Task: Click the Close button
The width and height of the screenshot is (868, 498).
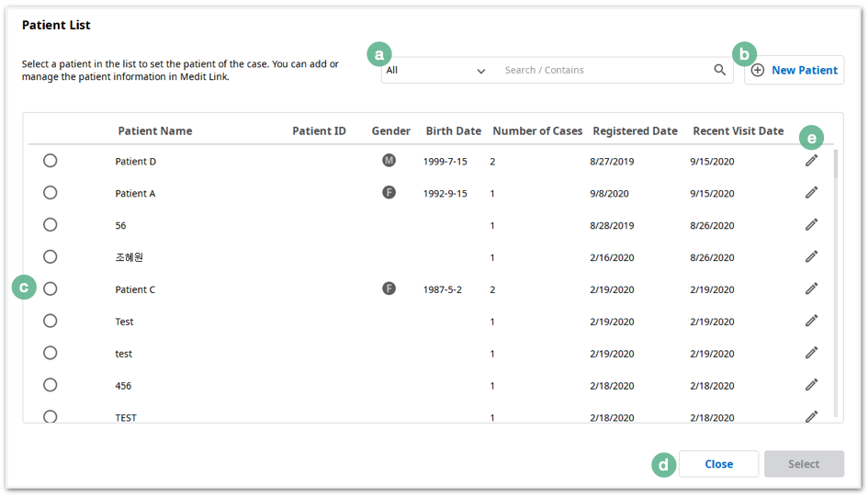Action: 718,464
